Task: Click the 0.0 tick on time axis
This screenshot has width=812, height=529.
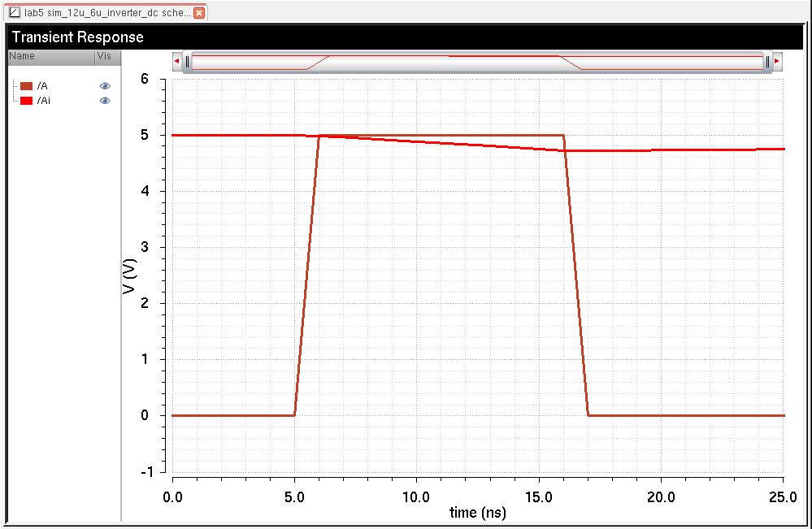Action: (x=172, y=497)
